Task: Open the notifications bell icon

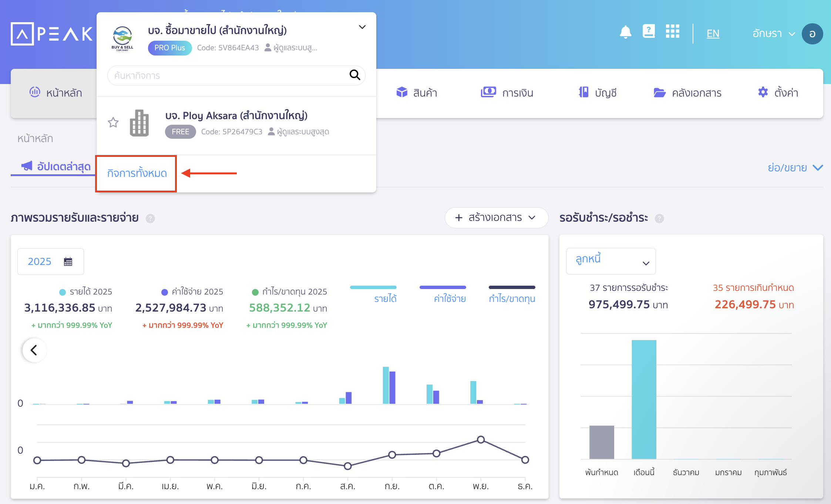Action: coord(626,33)
